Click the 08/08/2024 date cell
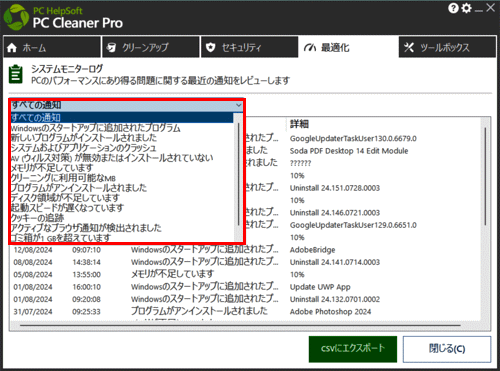The height and width of the screenshot is (371, 500). 33,262
